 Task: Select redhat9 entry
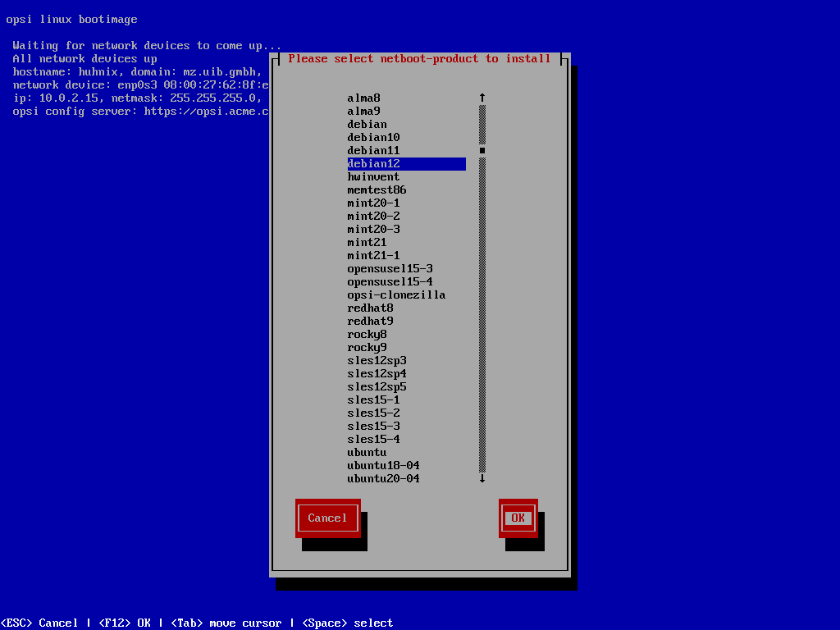407,321
